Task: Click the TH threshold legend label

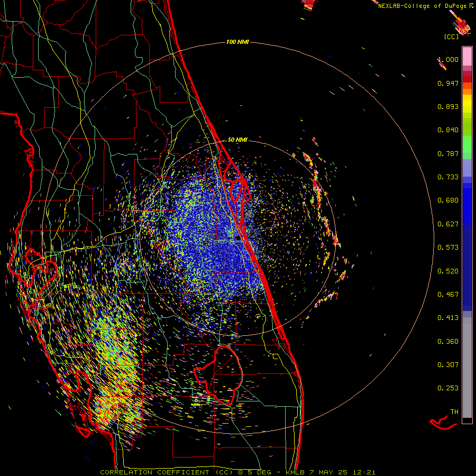Action: (454, 412)
